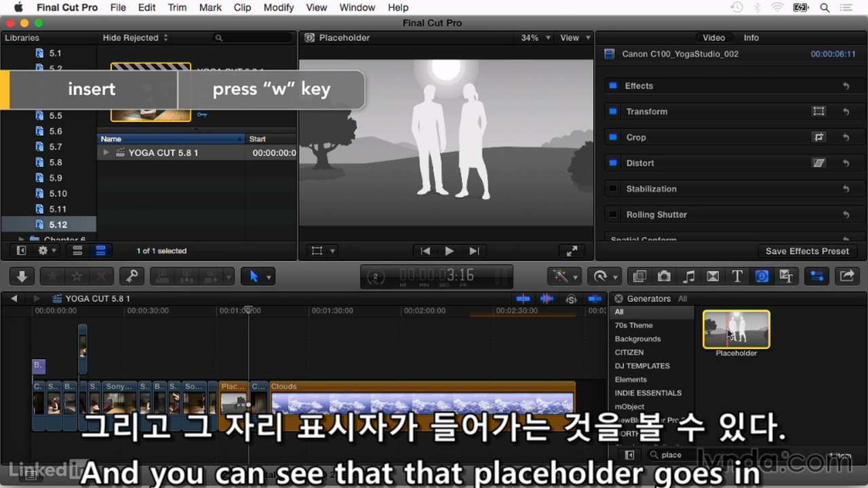Open Spotlight search in menu bar

point(825,7)
